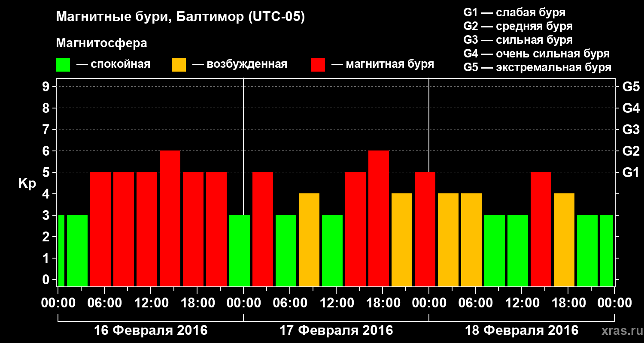Click the 'G4 — очень сильная буря' legend line

(x=536, y=54)
